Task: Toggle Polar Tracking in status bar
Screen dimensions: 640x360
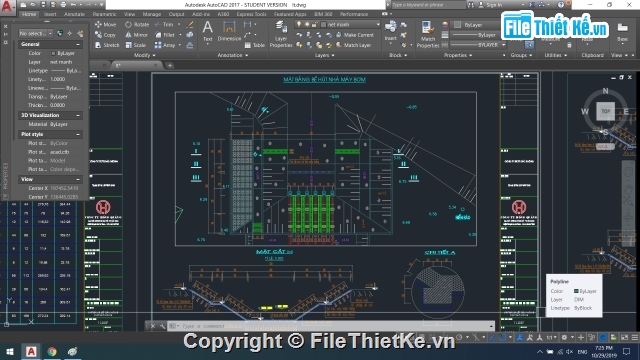Action: coord(460,338)
